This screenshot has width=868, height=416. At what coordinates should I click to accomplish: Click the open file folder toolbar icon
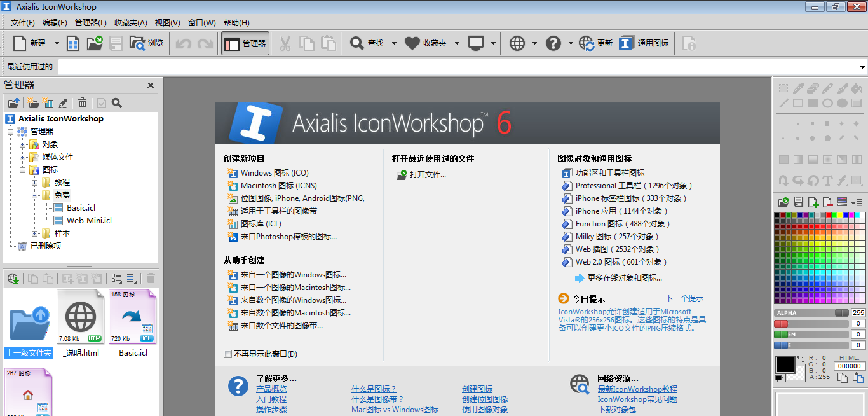click(x=95, y=43)
